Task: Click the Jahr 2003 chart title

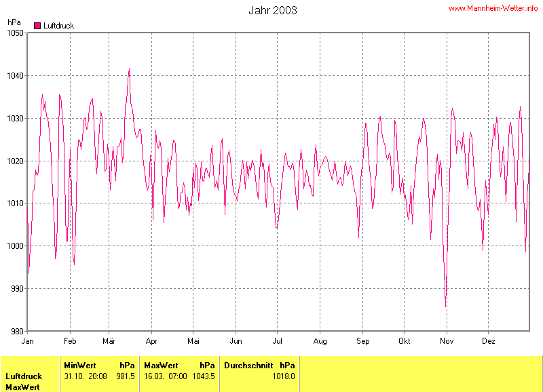Action: pos(272,11)
